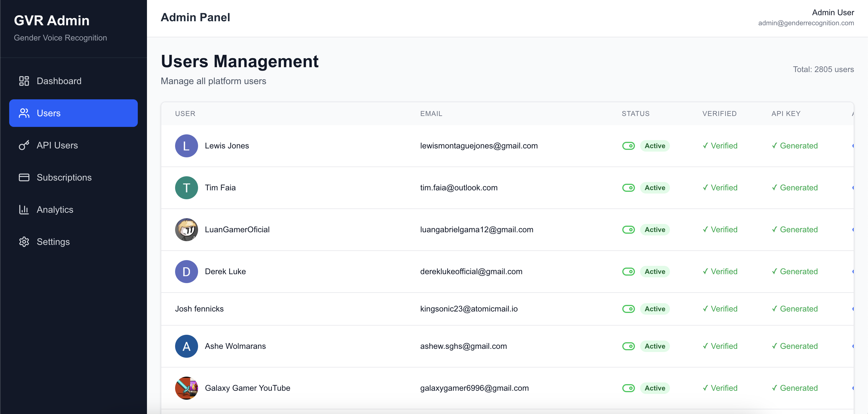Click the API Users key icon
868x414 pixels.
(x=24, y=145)
